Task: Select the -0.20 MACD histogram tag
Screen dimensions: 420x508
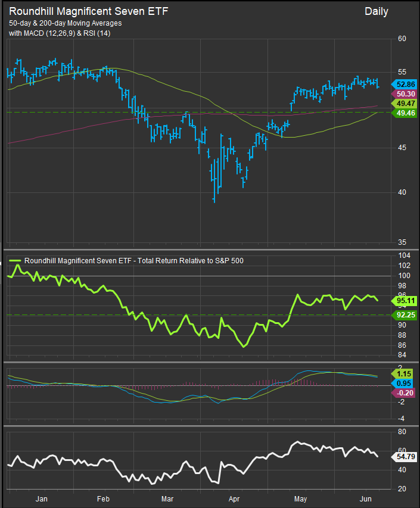Action: (403, 393)
